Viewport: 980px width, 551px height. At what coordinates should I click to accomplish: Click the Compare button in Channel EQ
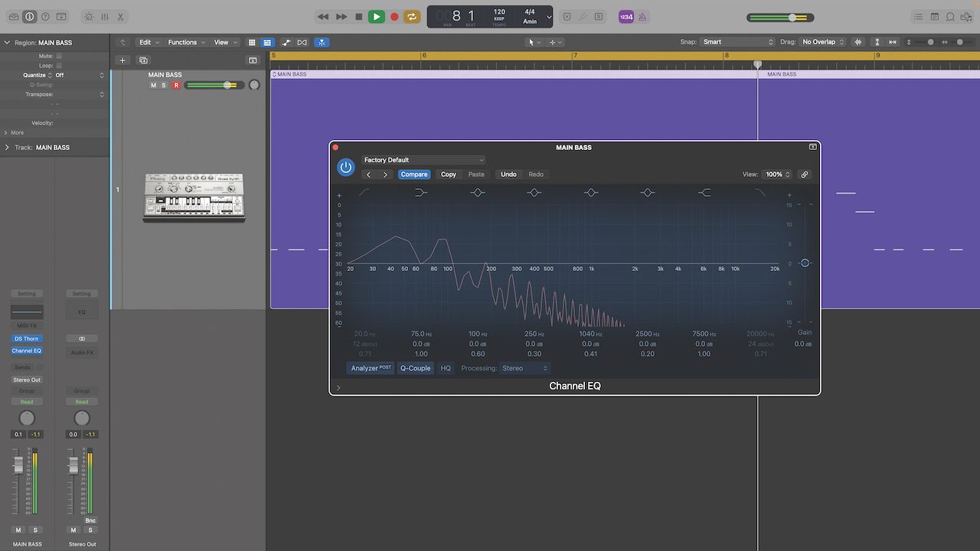coord(414,174)
